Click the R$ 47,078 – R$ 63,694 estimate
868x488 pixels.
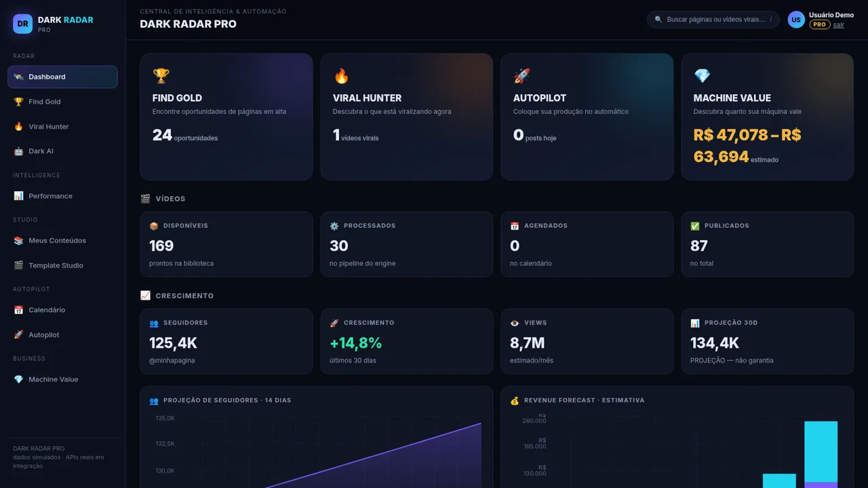(x=747, y=146)
